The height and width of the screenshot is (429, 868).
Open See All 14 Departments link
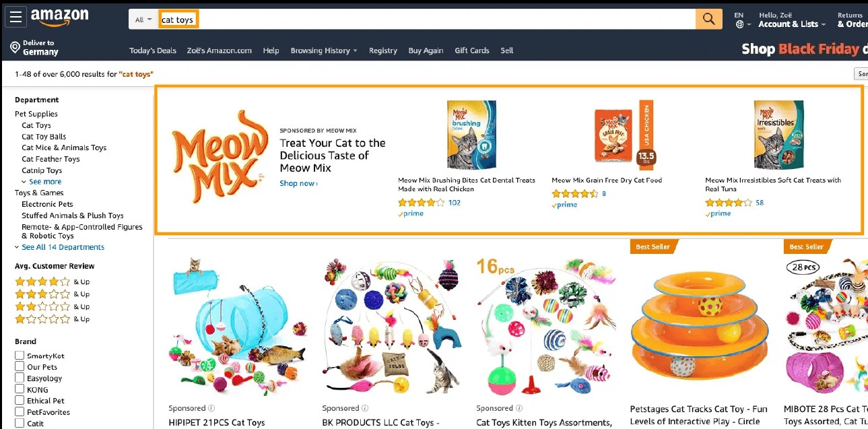[59, 247]
